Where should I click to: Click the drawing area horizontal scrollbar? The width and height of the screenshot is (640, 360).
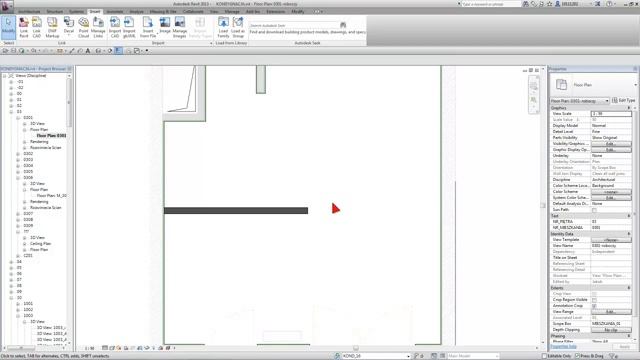(356, 348)
